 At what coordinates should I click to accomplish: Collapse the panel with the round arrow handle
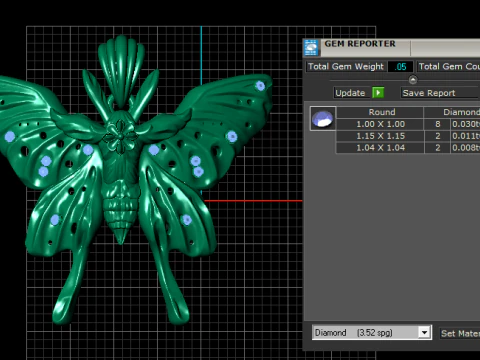tap(413, 80)
